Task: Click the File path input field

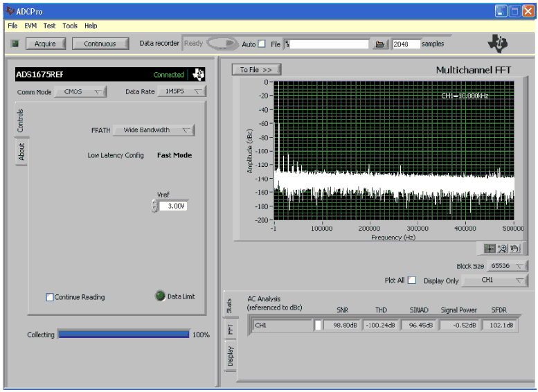Action: [329, 44]
